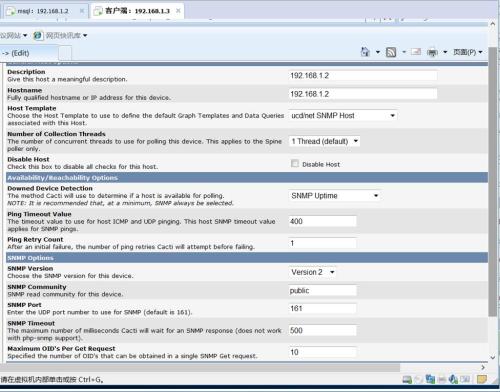The image size is (500, 392).
Task: Click the network adapter icon in status bar
Action: (430, 379)
